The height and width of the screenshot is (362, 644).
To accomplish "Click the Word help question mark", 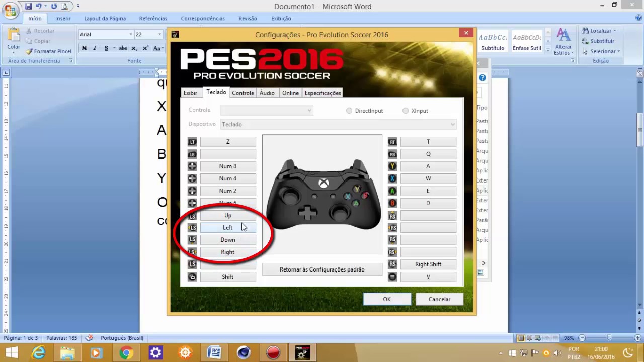I will click(x=638, y=18).
